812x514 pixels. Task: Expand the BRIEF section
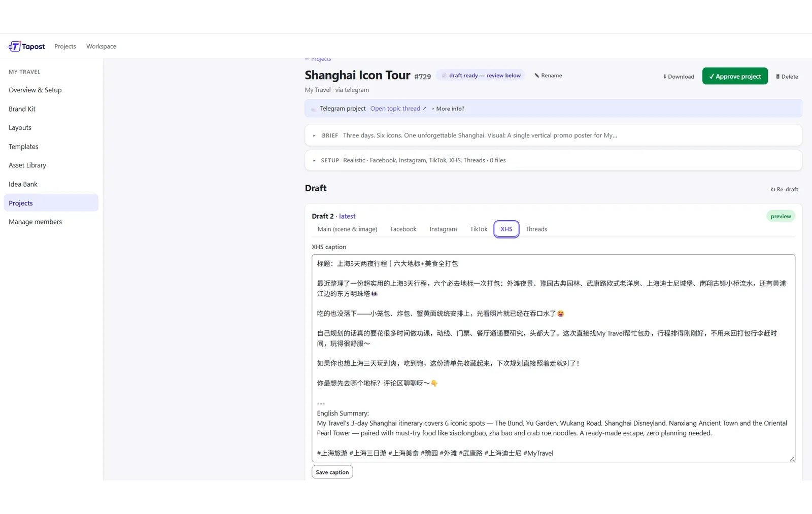(553, 135)
